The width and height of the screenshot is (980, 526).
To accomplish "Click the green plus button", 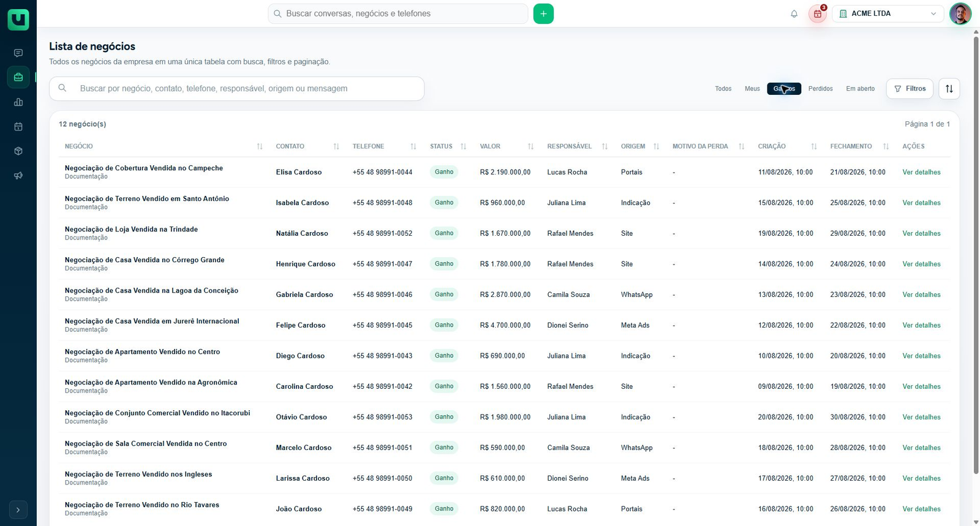I will click(x=543, y=13).
